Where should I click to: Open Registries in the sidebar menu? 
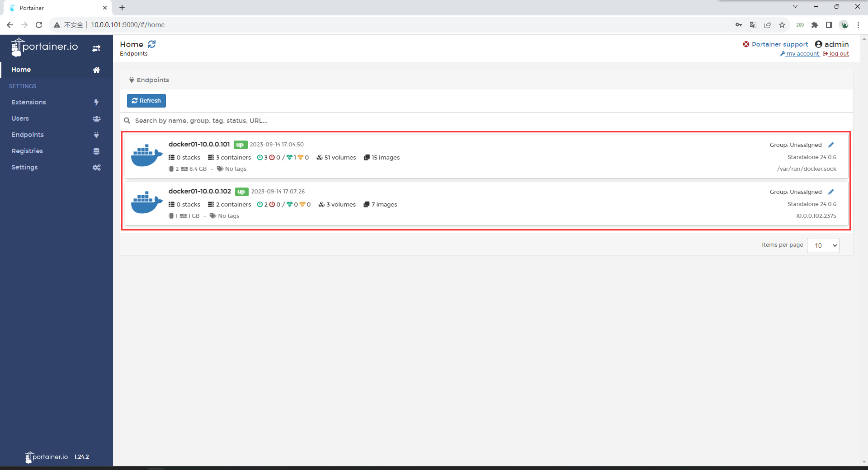pyautogui.click(x=57, y=151)
